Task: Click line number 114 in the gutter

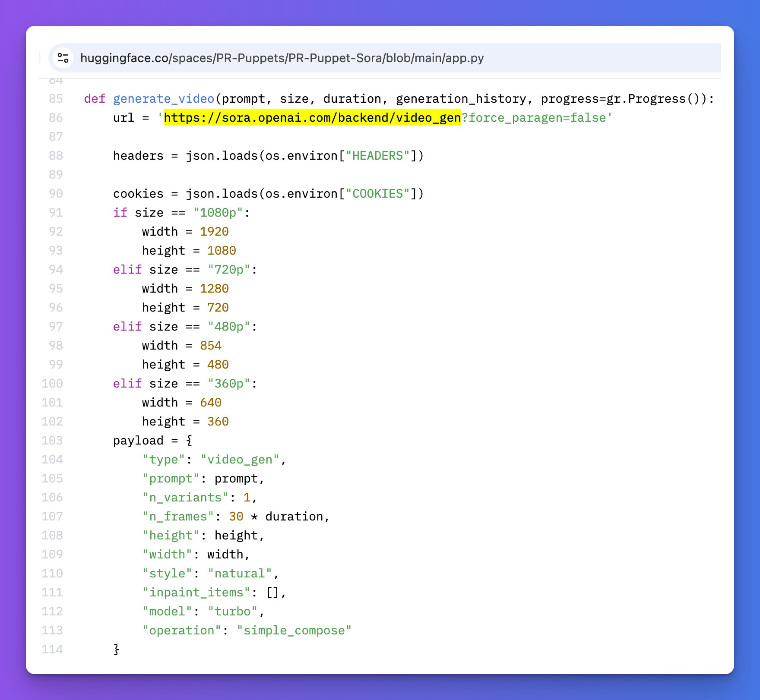Action: click(52, 650)
